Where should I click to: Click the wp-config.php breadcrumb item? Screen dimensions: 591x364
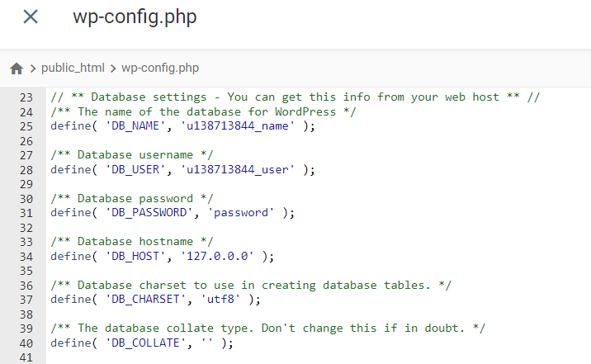click(x=160, y=68)
